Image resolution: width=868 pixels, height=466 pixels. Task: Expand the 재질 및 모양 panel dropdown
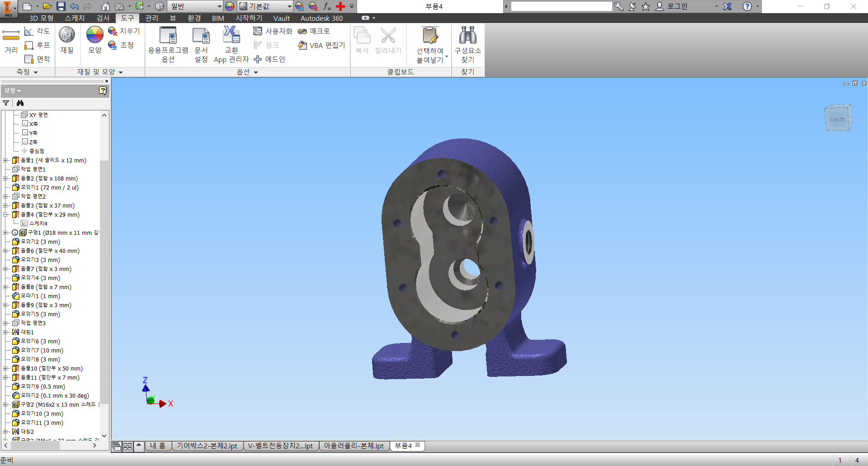[100, 72]
